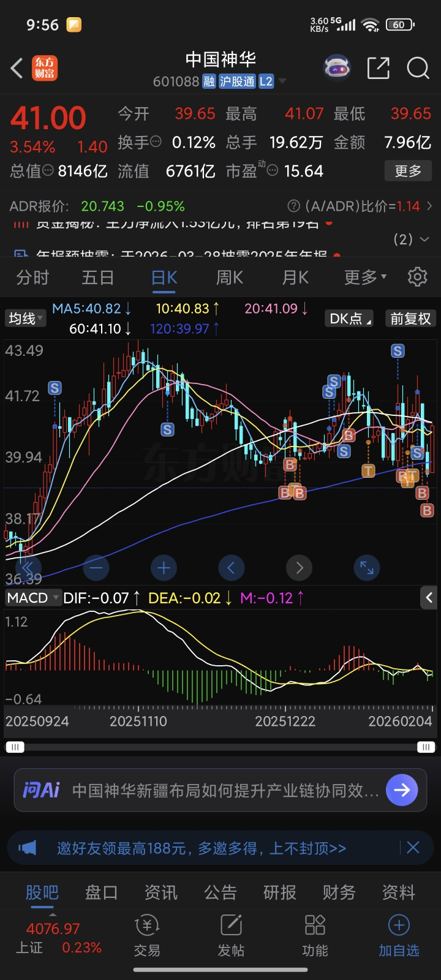This screenshot has height=980, width=441.
Task: Tap the ADR报价 20.743 value
Action: coord(102,206)
